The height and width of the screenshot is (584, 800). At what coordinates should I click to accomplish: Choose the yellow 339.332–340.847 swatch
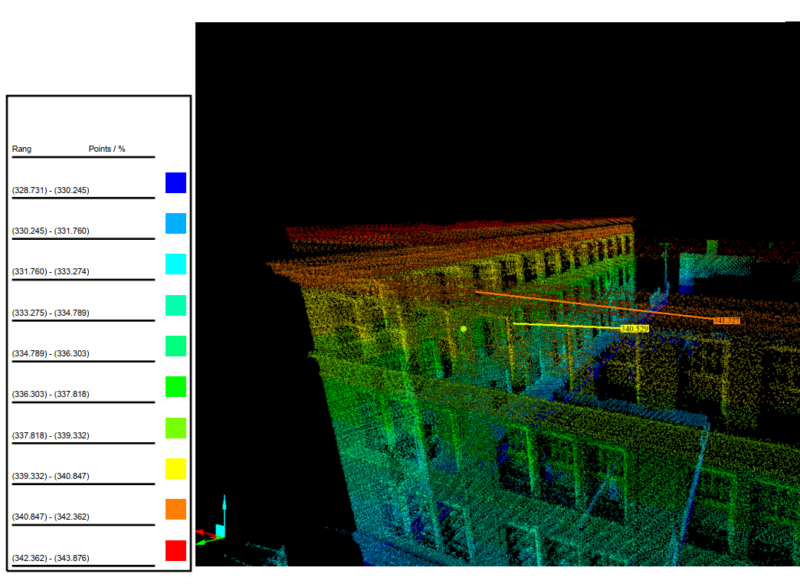[176, 469]
